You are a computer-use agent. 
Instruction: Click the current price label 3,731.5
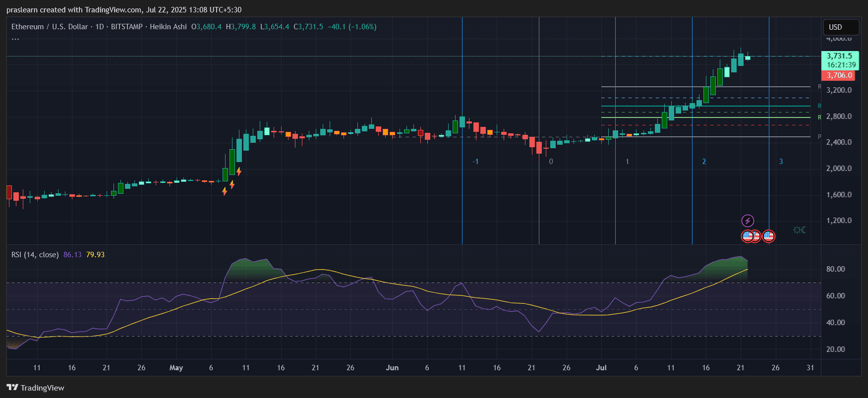(839, 56)
